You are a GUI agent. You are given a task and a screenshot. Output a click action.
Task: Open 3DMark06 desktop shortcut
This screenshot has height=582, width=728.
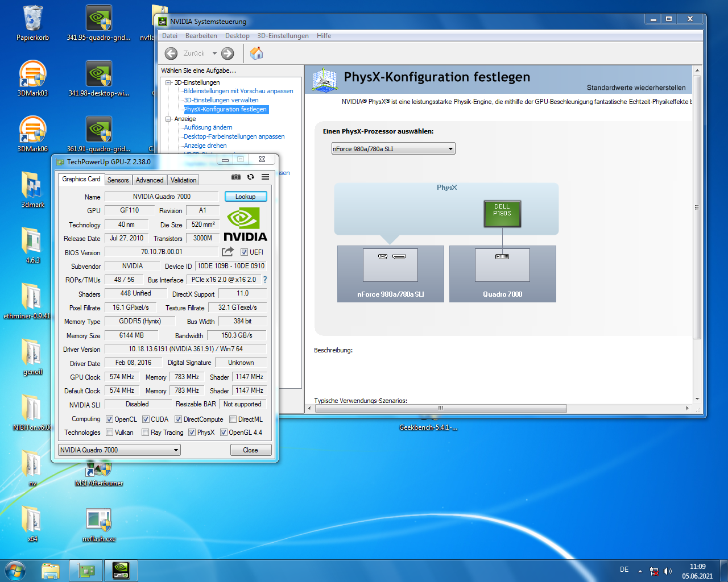click(x=32, y=135)
